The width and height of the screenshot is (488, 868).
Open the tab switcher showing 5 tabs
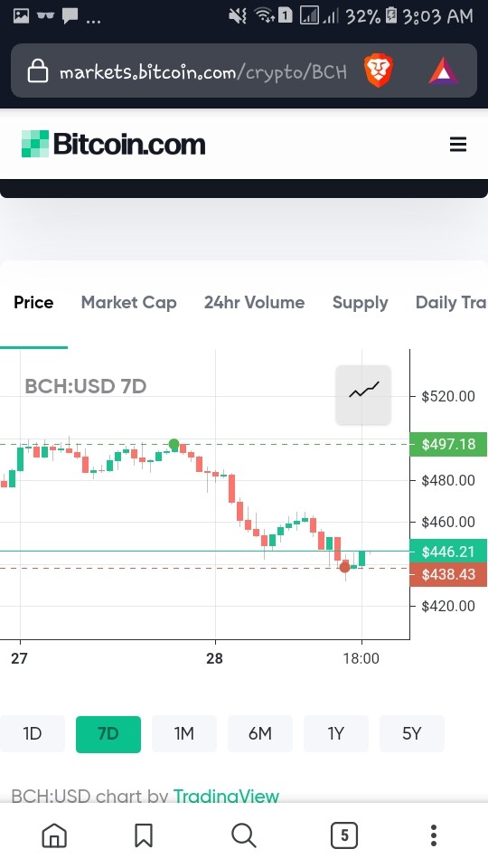pos(344,835)
